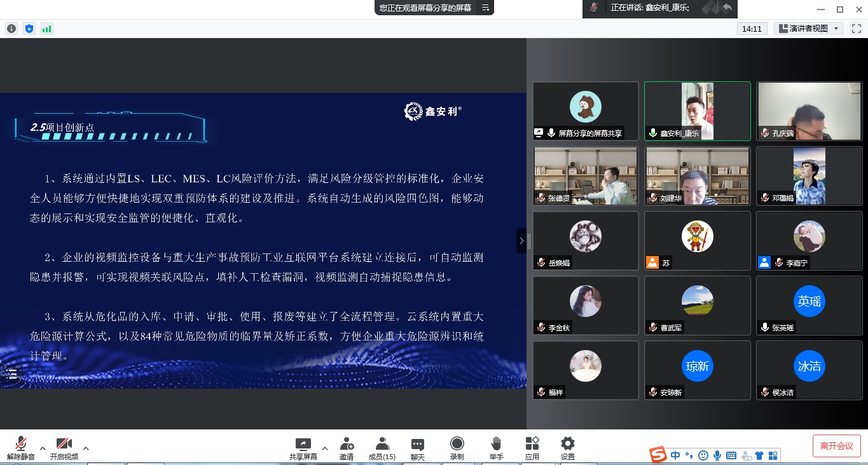Open the 演讲者视图 view dropdown

click(x=809, y=29)
